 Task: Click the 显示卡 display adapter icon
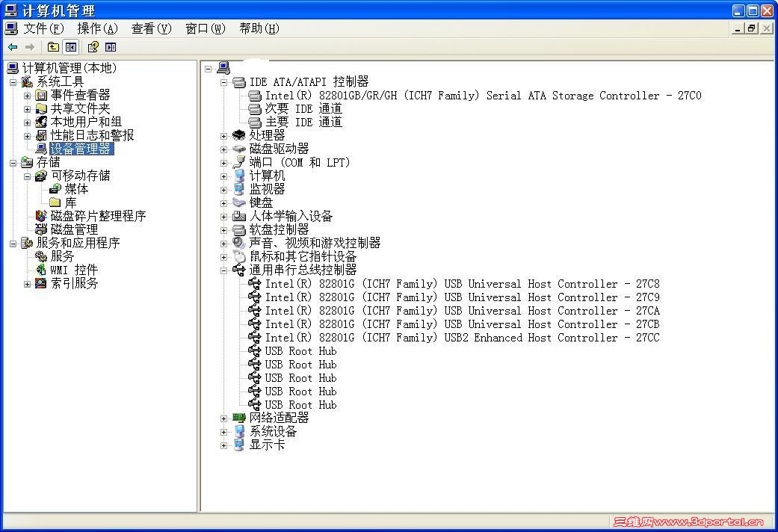pyautogui.click(x=239, y=445)
